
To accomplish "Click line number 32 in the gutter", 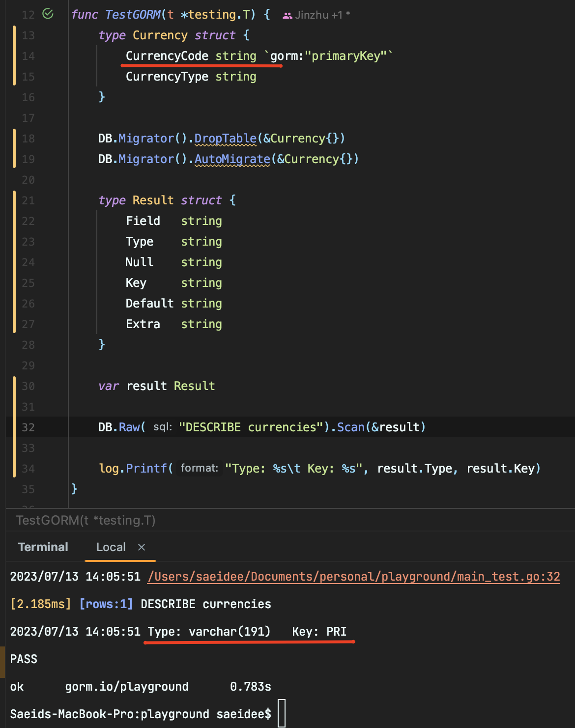I will click(28, 427).
